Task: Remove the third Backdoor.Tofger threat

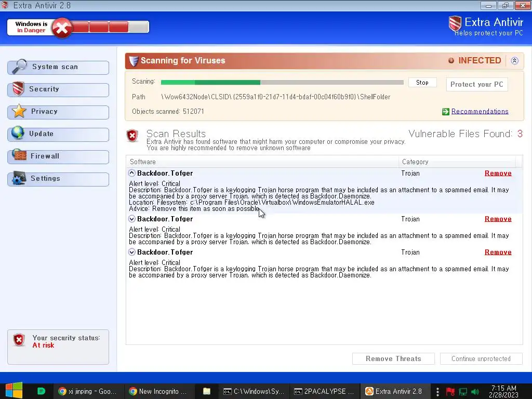Action: tap(498, 252)
